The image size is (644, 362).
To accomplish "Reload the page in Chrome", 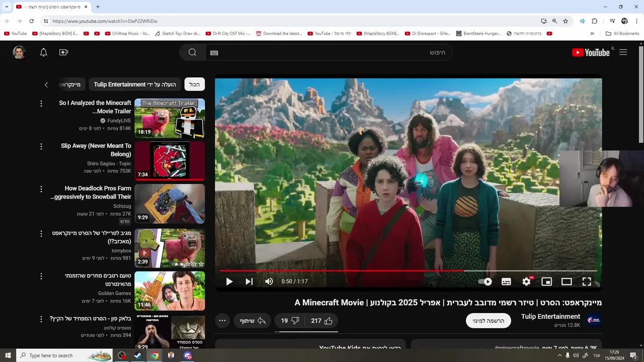I will click(x=31, y=21).
